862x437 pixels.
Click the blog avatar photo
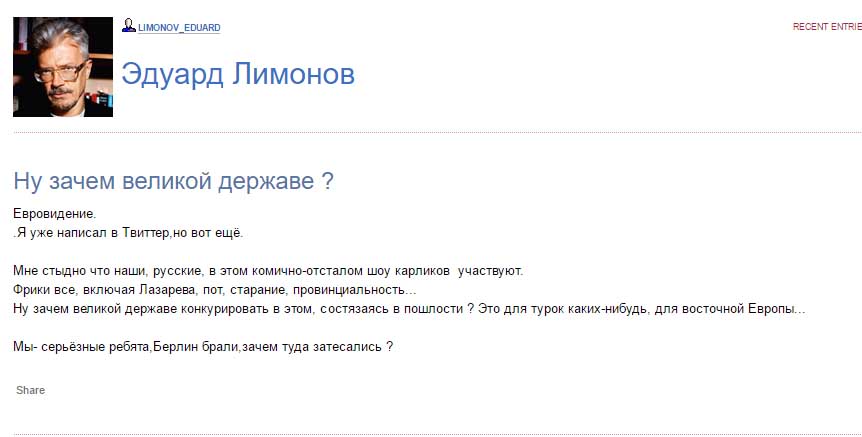pyautogui.click(x=63, y=67)
